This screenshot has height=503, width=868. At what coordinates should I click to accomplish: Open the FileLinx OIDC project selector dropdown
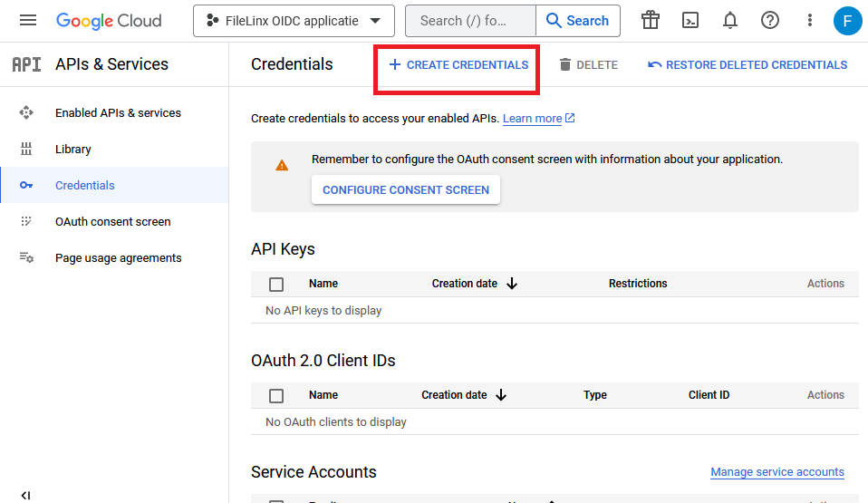click(294, 21)
